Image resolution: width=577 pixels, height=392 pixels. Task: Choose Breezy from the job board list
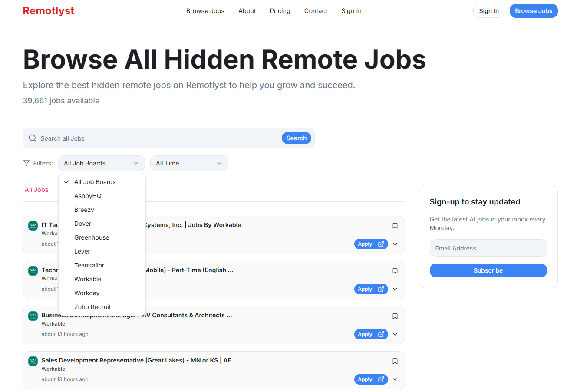tap(102, 210)
